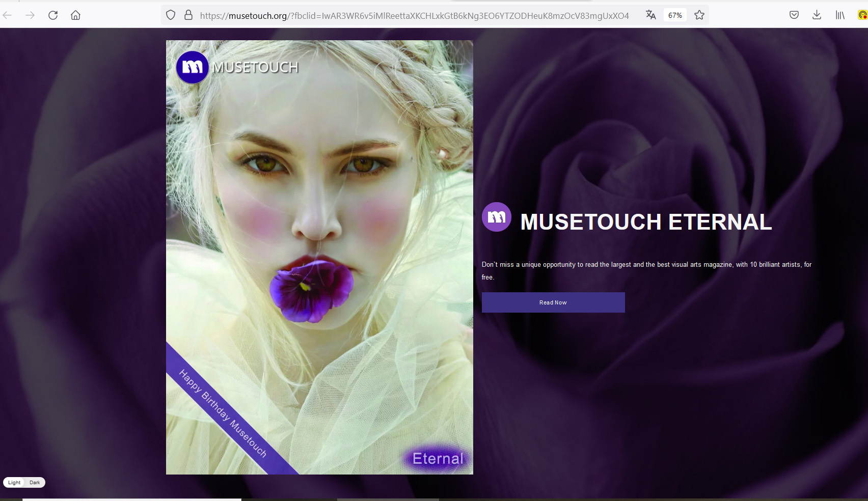Open the tracking protection shield panel

pos(171,15)
